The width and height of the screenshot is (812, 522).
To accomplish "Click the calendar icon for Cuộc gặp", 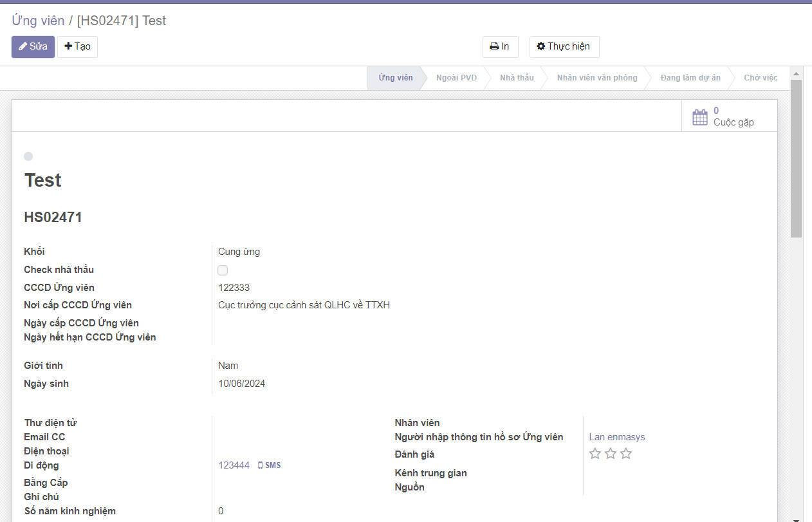I will click(699, 117).
